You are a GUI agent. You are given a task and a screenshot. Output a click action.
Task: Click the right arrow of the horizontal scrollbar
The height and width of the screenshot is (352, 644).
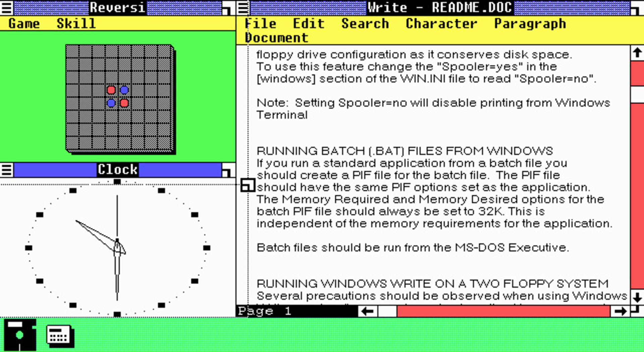[x=620, y=311]
